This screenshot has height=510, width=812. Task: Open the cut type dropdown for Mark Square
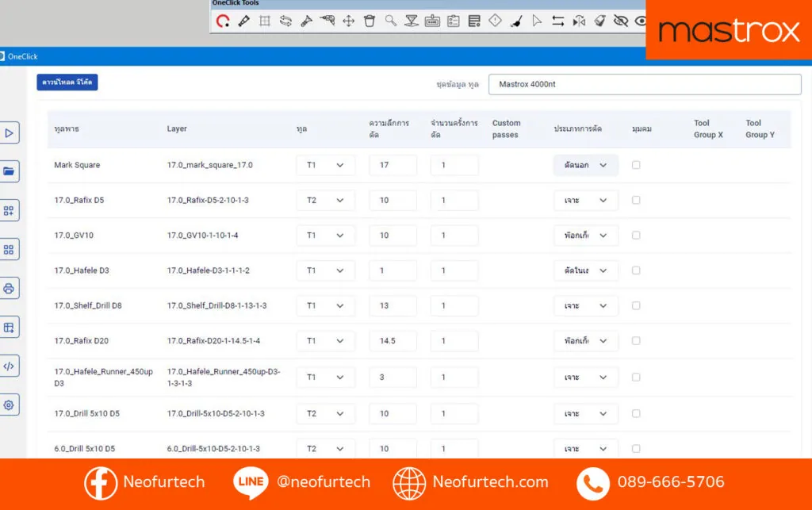586,165
